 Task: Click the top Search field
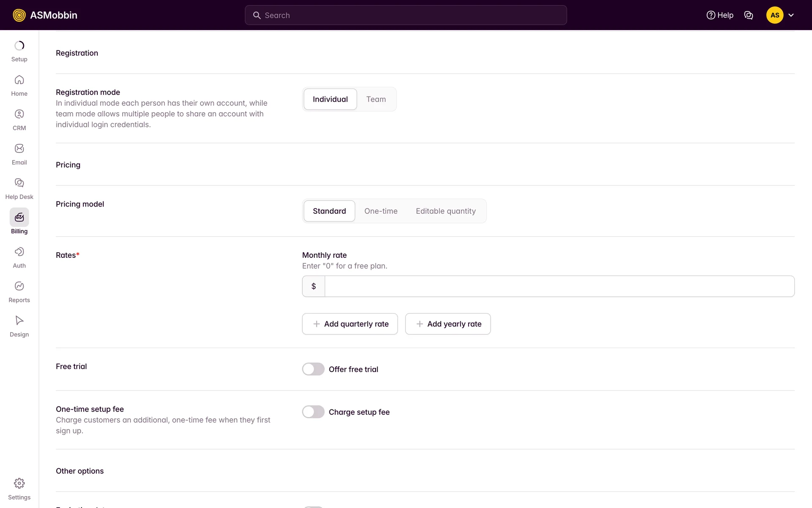click(406, 15)
